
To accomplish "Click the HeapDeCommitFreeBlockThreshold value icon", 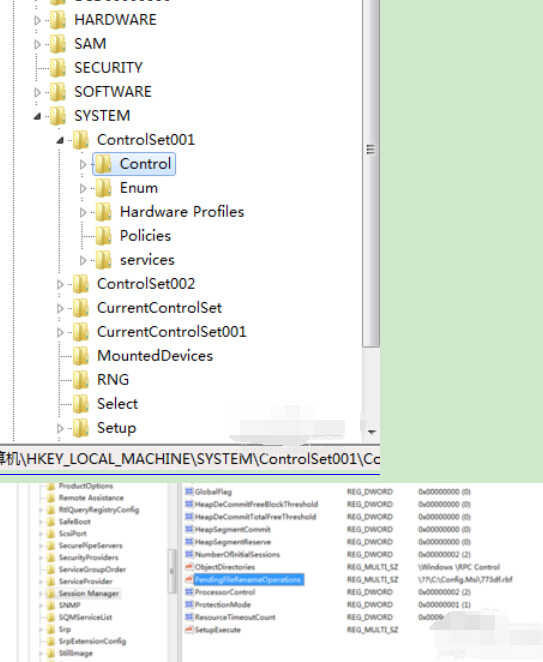I will click(x=189, y=504).
